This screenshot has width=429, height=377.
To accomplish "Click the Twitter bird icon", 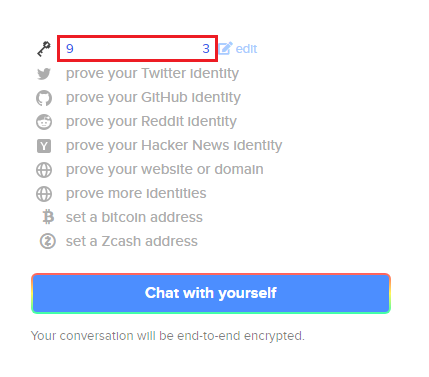I will coord(44,74).
